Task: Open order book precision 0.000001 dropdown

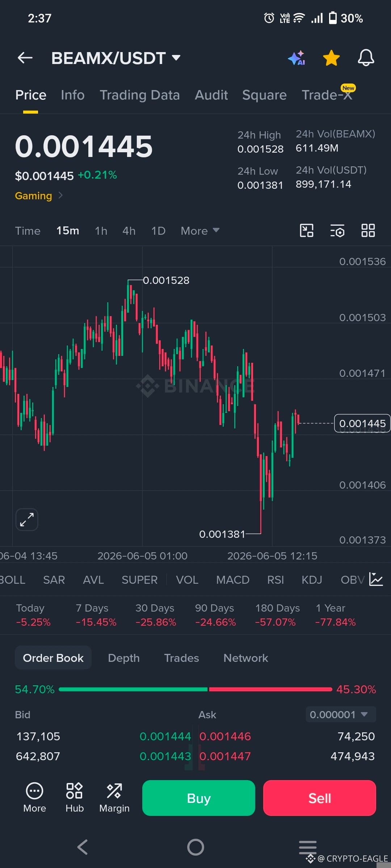Action: tap(341, 714)
